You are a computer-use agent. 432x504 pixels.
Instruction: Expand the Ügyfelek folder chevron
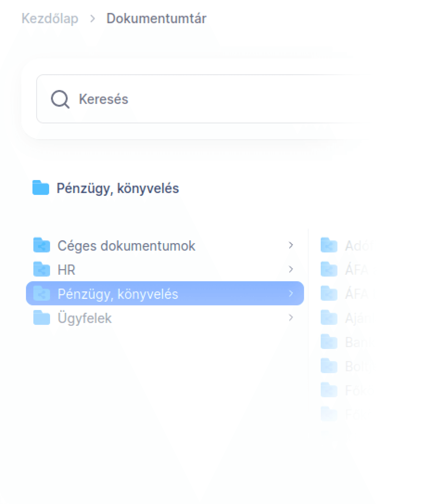click(291, 317)
